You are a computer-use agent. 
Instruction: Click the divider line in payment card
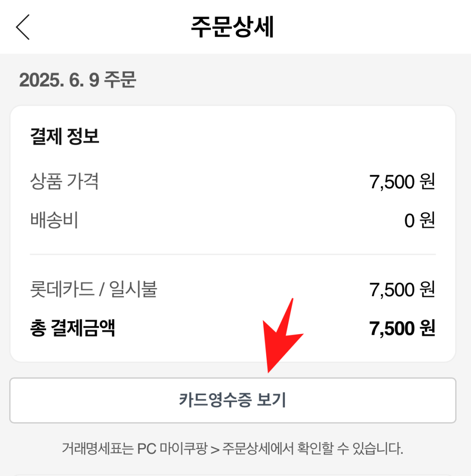click(x=233, y=254)
